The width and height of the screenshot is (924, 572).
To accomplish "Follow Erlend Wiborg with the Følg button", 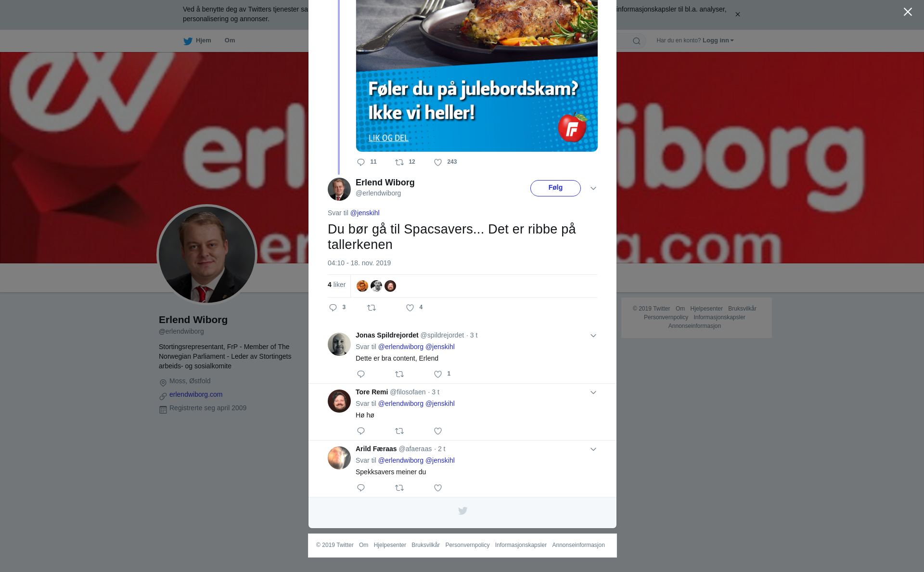I will (555, 188).
